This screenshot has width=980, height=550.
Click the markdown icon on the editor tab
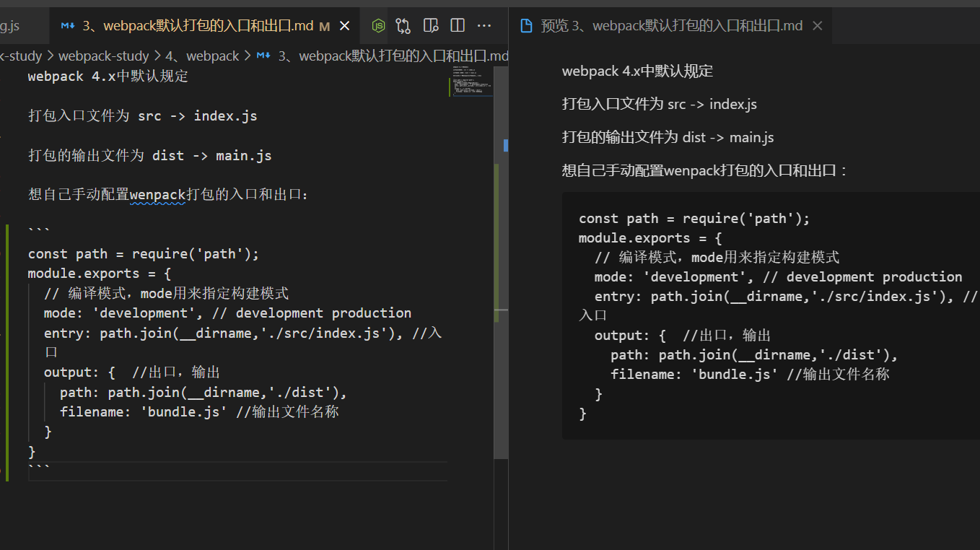pyautogui.click(x=67, y=25)
